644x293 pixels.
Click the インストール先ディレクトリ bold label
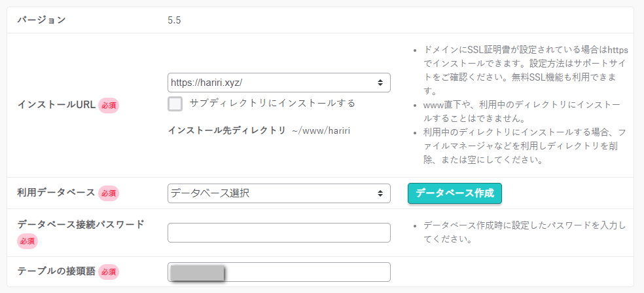click(x=226, y=130)
